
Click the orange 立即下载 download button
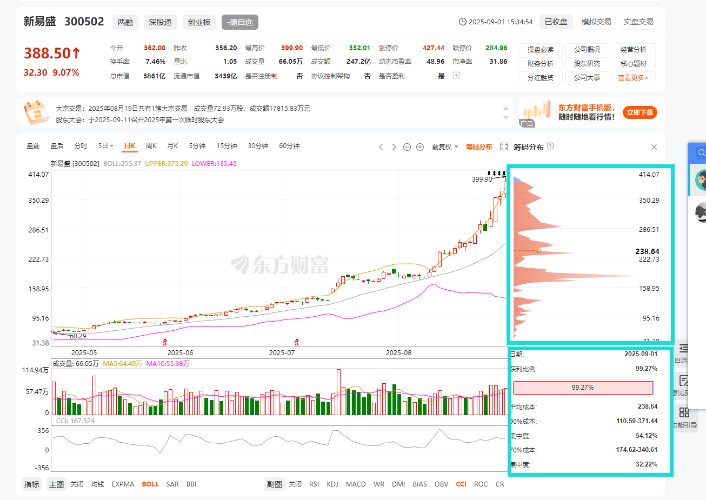point(640,112)
